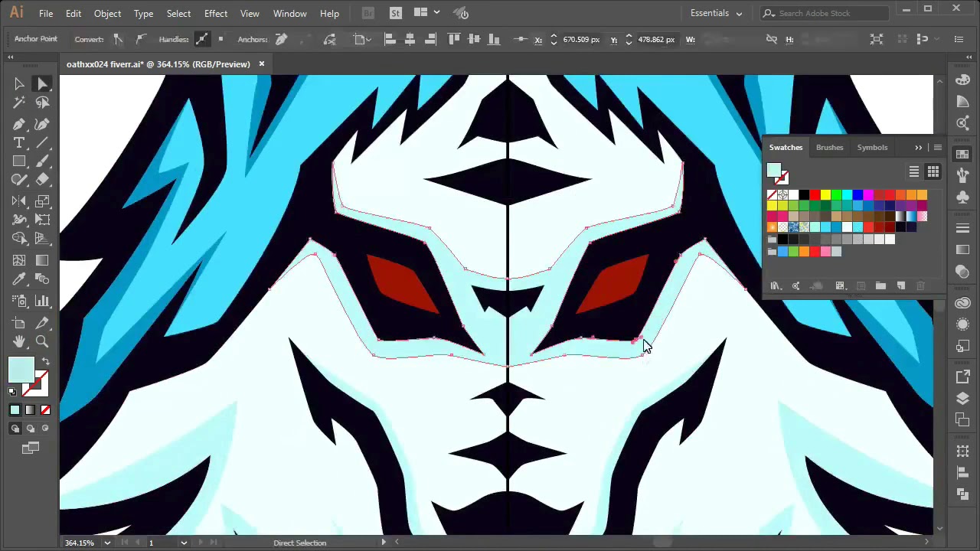
Task: Select the Mesh tool
Action: tap(19, 261)
